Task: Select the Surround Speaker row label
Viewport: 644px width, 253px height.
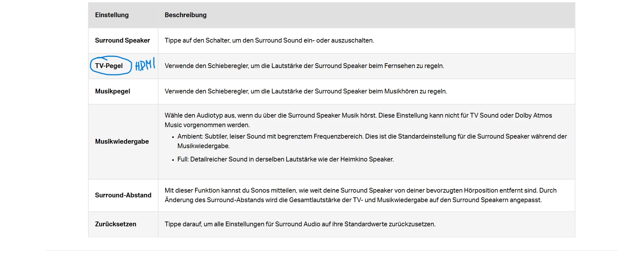Action: 122,40
